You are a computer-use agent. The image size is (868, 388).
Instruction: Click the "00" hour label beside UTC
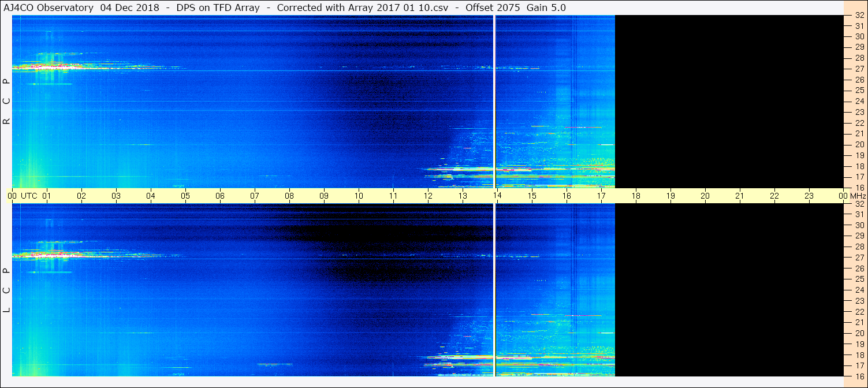coord(12,196)
